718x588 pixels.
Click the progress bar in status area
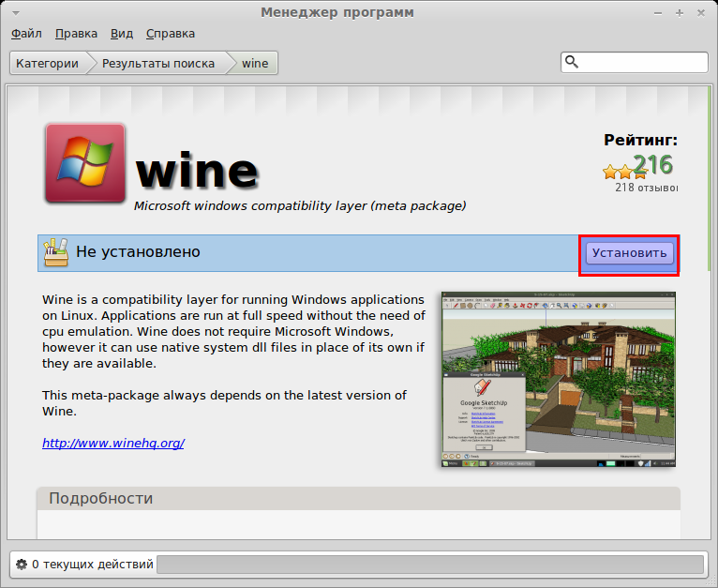point(430,565)
